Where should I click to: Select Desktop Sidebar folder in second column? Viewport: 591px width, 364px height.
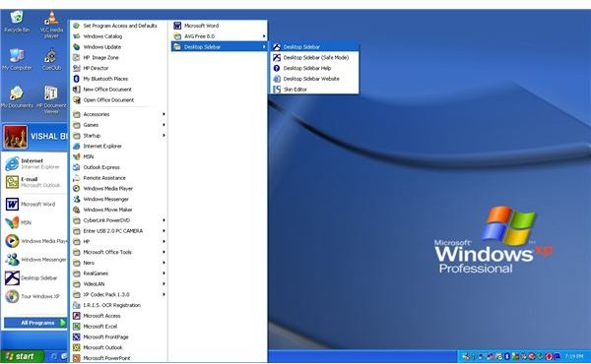tap(219, 46)
